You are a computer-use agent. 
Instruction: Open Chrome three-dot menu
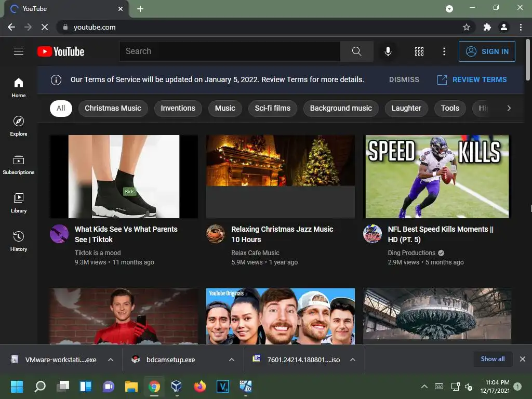coord(521,27)
